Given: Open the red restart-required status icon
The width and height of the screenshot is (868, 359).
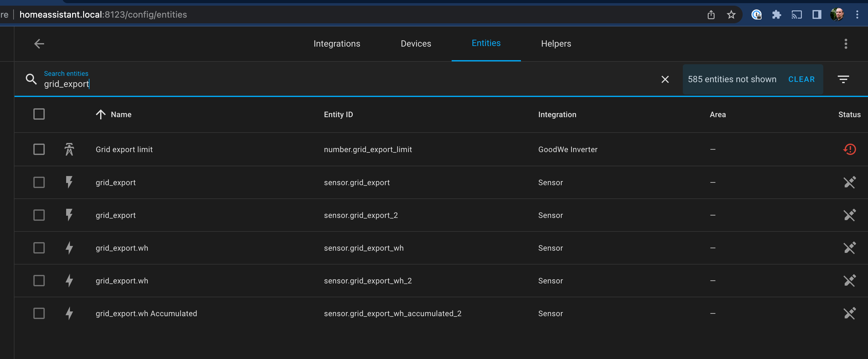Looking at the screenshot, I should click(849, 149).
